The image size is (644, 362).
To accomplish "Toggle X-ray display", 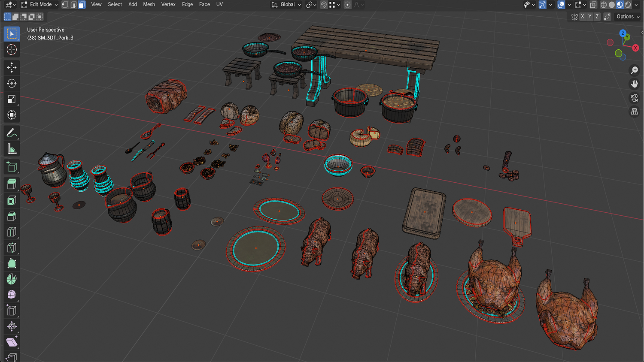I will [x=593, y=5].
